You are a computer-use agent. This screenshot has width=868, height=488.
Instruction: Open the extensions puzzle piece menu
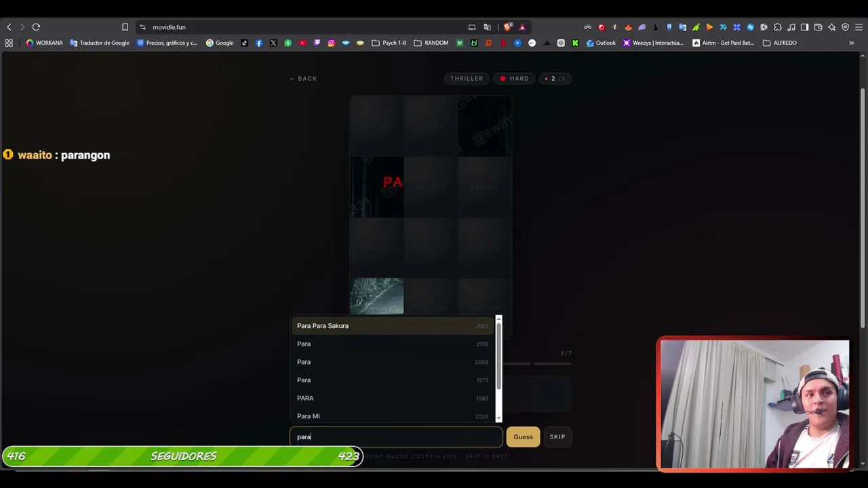[x=778, y=27]
